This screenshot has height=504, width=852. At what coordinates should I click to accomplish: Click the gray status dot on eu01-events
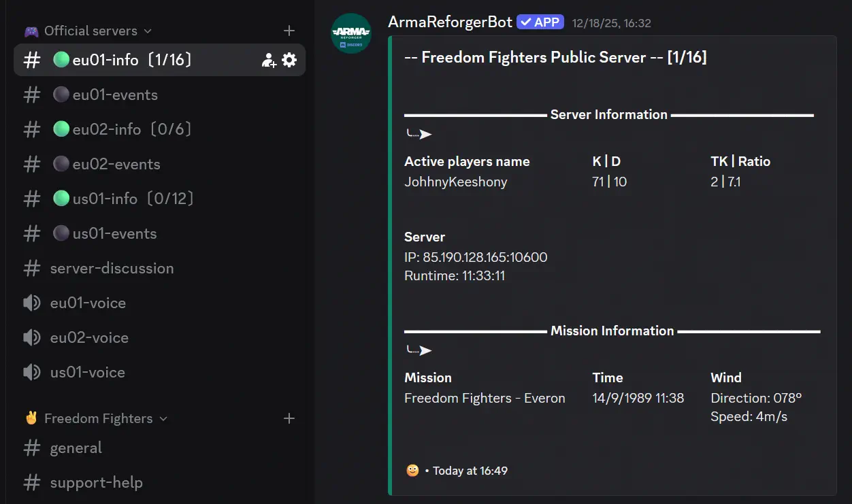click(x=61, y=95)
